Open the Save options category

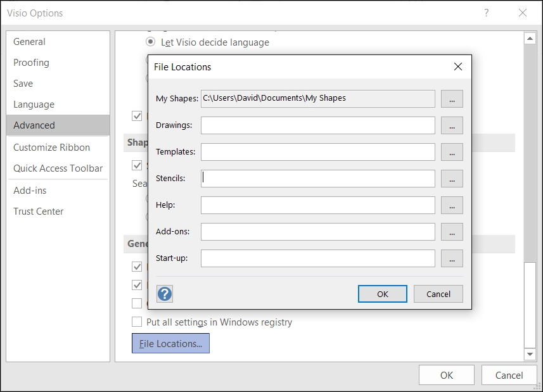pos(58,84)
